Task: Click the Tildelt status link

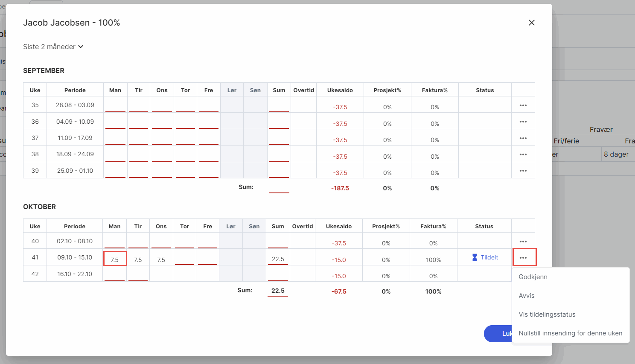Action: (489, 257)
